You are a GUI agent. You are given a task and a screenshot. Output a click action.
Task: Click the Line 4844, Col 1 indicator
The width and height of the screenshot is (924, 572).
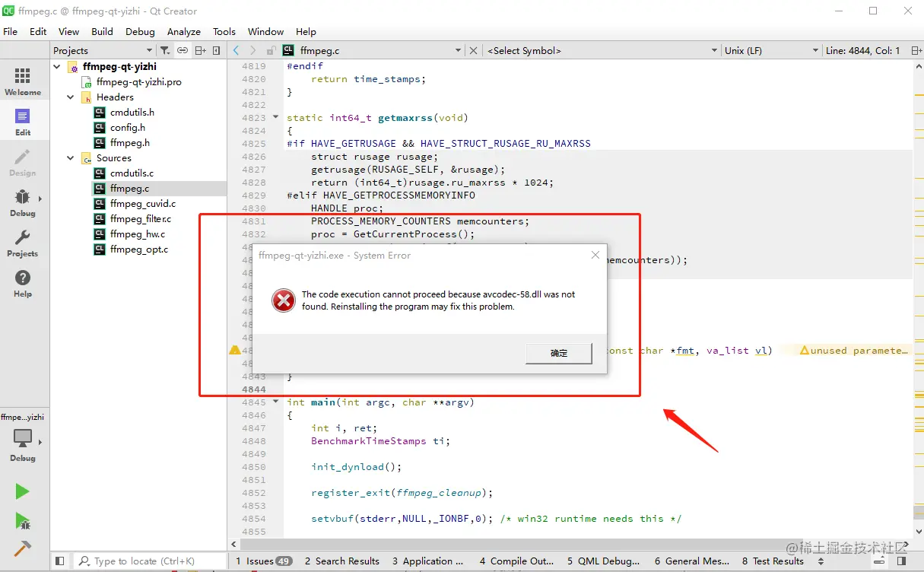click(862, 50)
